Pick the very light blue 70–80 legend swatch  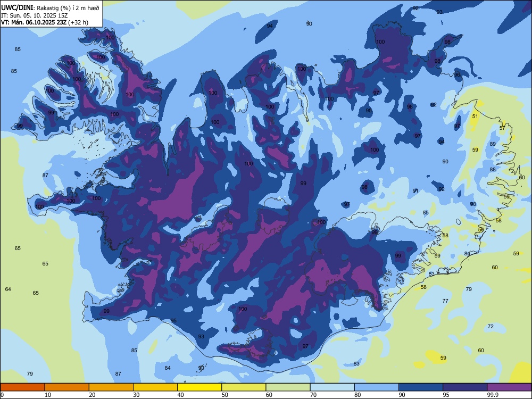point(332,387)
